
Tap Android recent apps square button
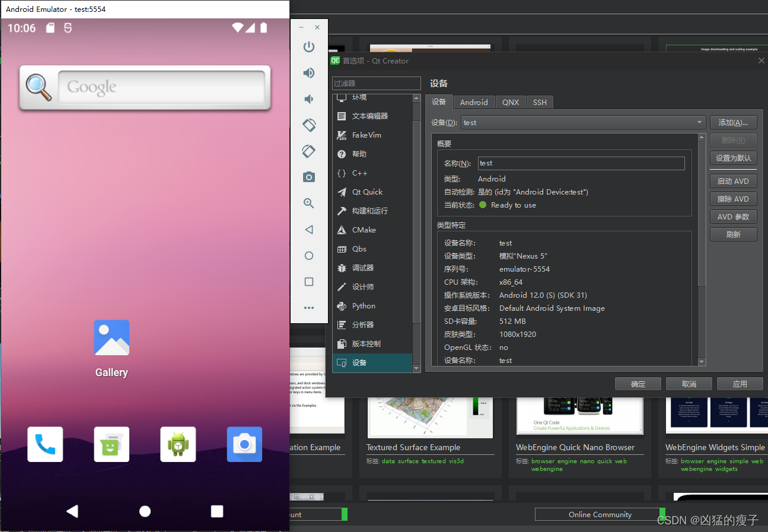(217, 511)
